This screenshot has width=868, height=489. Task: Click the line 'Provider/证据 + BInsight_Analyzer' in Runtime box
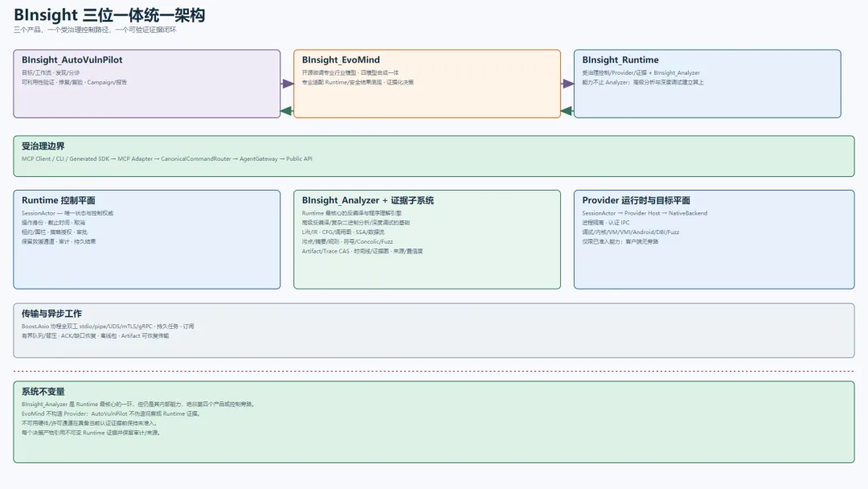641,72
